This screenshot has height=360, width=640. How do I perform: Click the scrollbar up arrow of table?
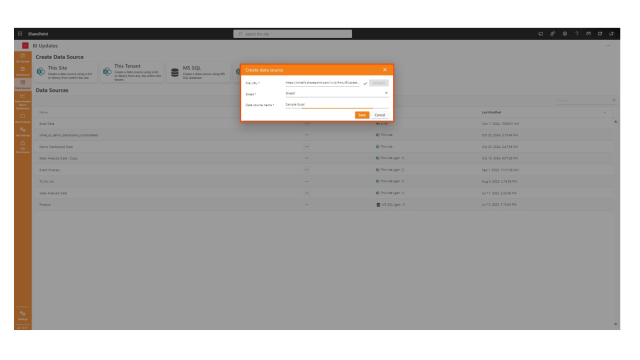click(x=616, y=122)
